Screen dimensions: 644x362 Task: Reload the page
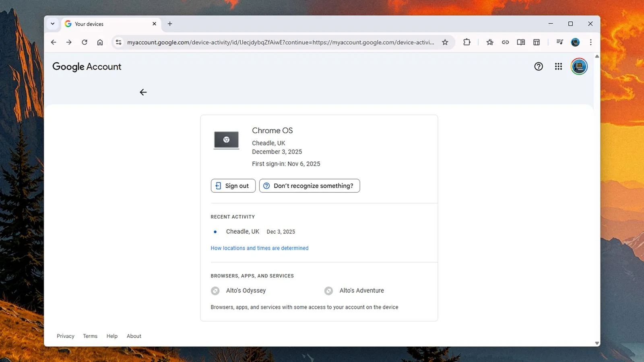coord(85,42)
